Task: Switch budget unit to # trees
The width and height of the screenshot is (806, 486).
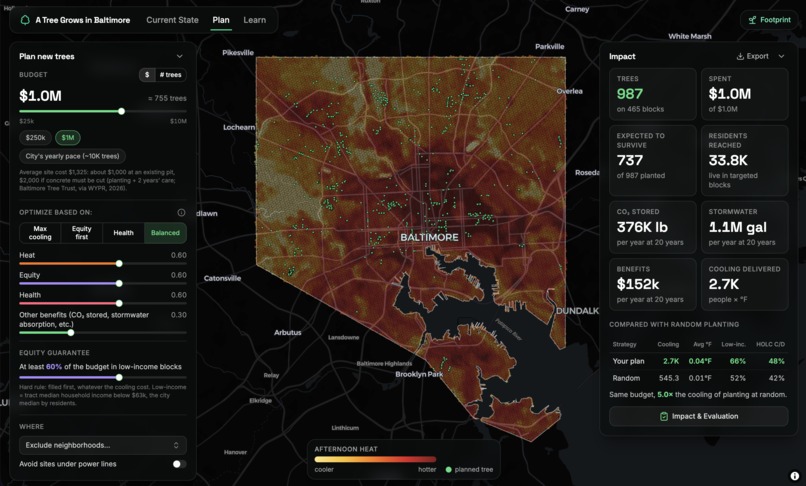Action: [170, 75]
